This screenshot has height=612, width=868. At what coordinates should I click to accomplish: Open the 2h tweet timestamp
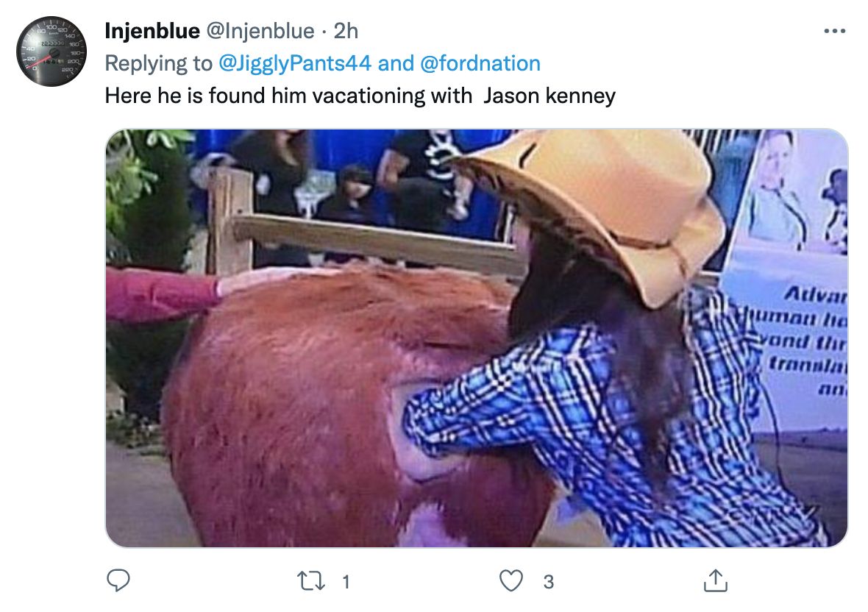click(346, 31)
